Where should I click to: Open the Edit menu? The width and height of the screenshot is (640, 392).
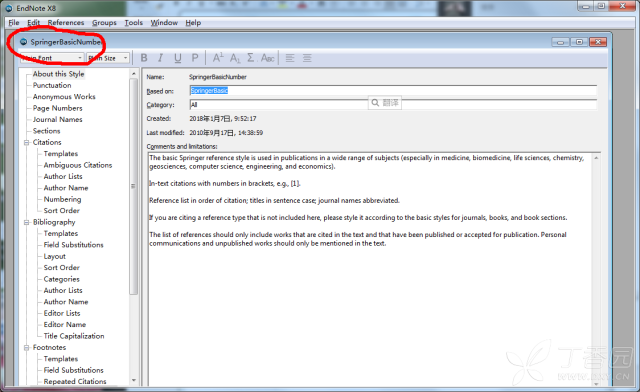tap(33, 22)
